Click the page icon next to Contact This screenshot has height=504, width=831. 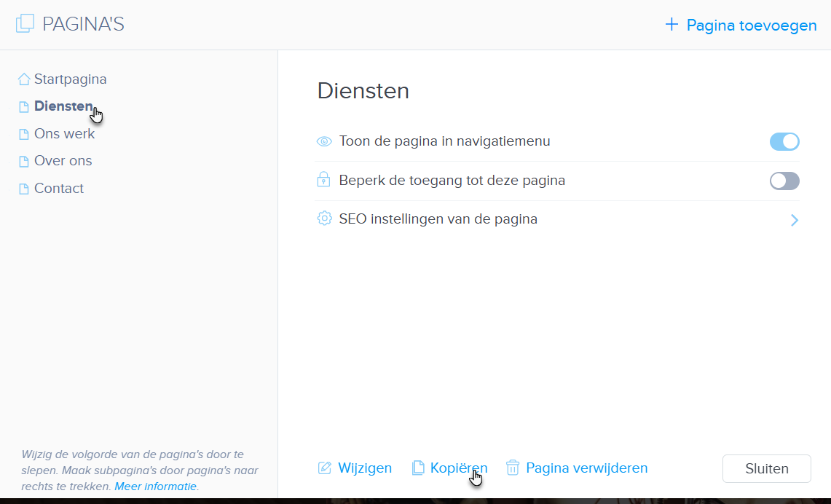tap(24, 189)
